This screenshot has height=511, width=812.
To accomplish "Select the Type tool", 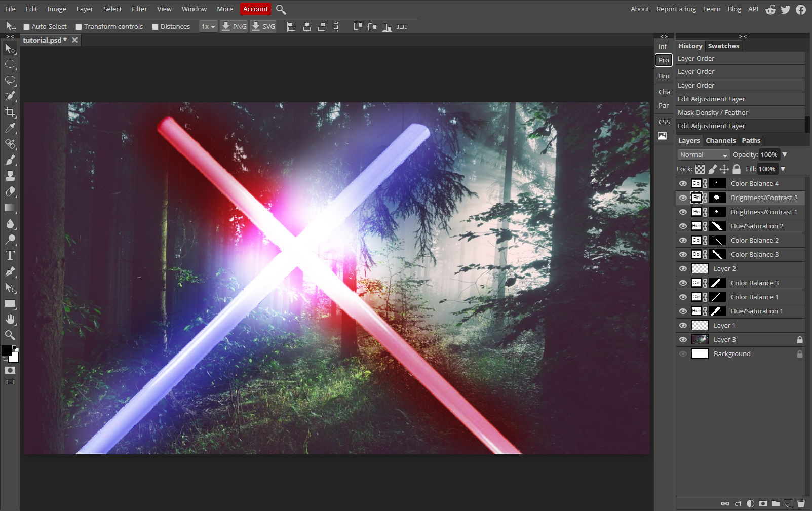I will 10,255.
